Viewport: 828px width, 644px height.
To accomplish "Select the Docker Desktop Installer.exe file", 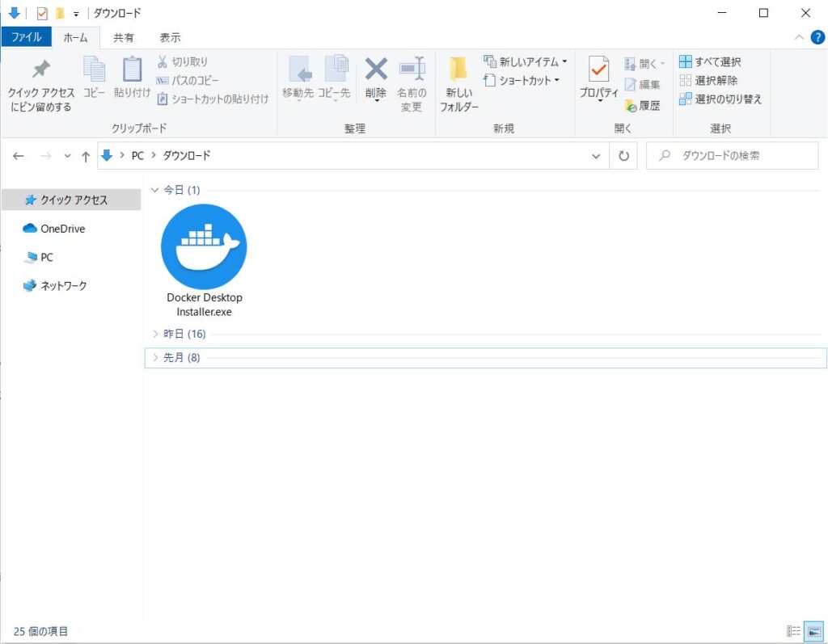I will pyautogui.click(x=204, y=261).
